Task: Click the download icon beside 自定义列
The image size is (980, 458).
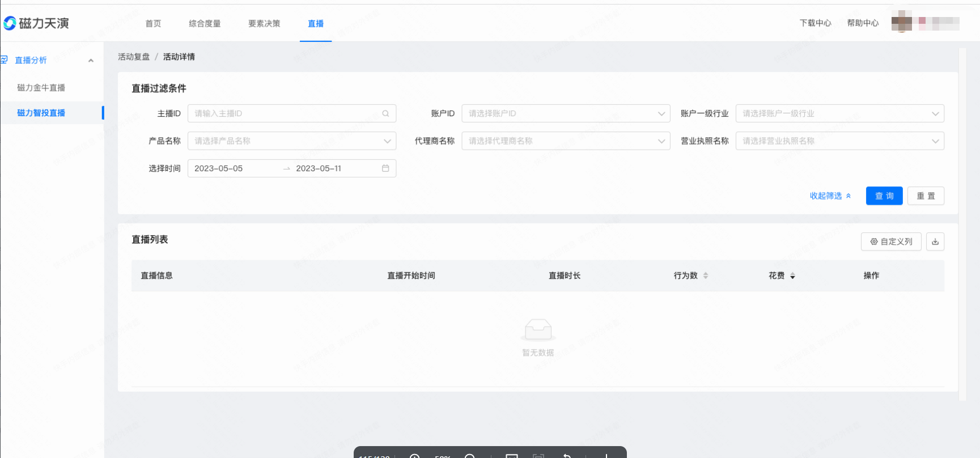Action: coord(935,241)
